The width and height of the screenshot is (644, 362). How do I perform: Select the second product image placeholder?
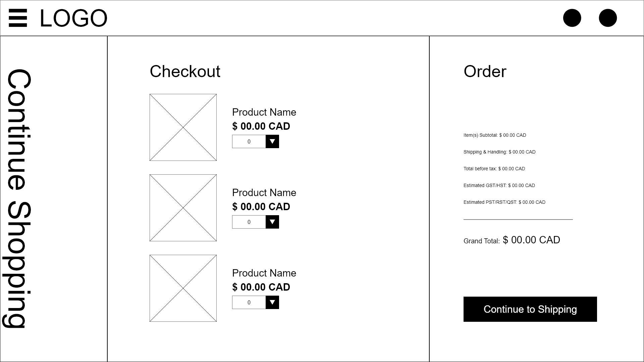(x=183, y=208)
